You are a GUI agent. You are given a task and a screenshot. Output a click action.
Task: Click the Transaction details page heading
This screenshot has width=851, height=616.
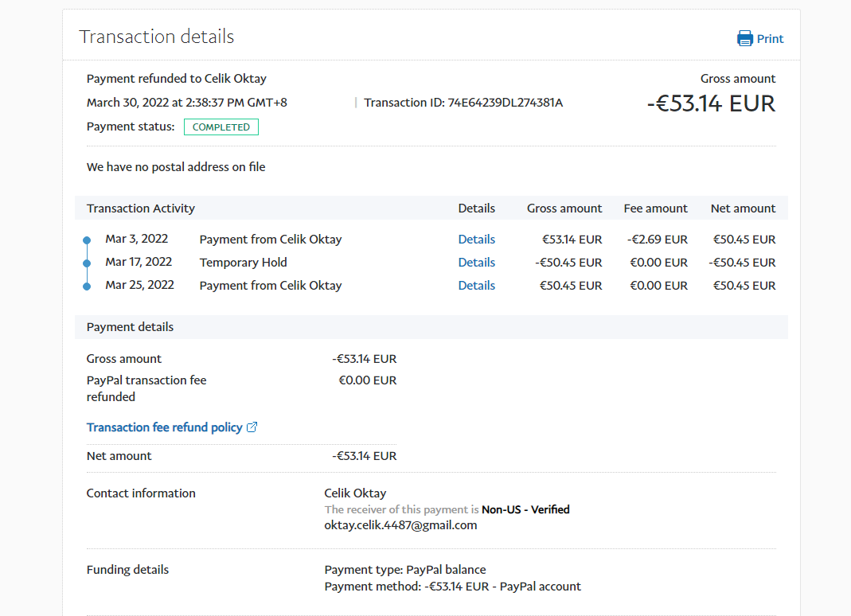[x=156, y=37]
